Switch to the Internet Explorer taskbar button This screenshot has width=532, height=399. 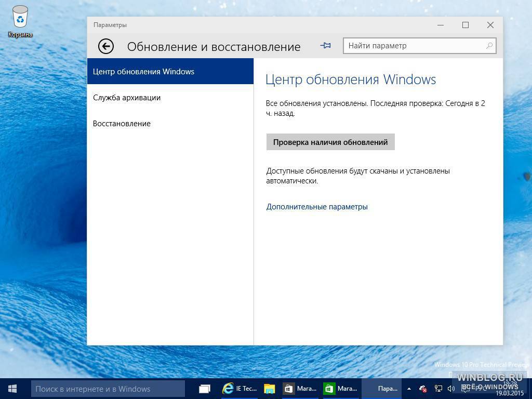pyautogui.click(x=240, y=389)
